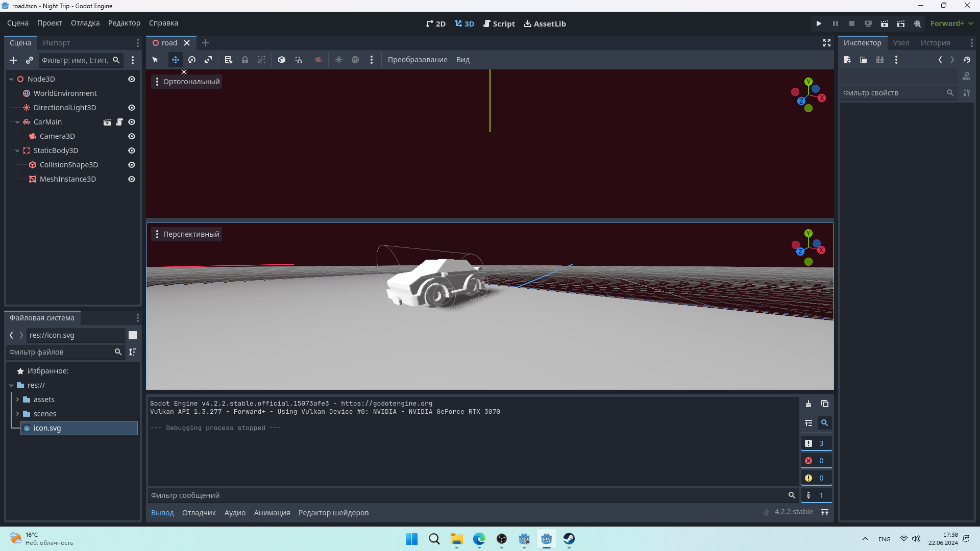Run the project with Play button
The image size is (980, 551).
point(819,24)
